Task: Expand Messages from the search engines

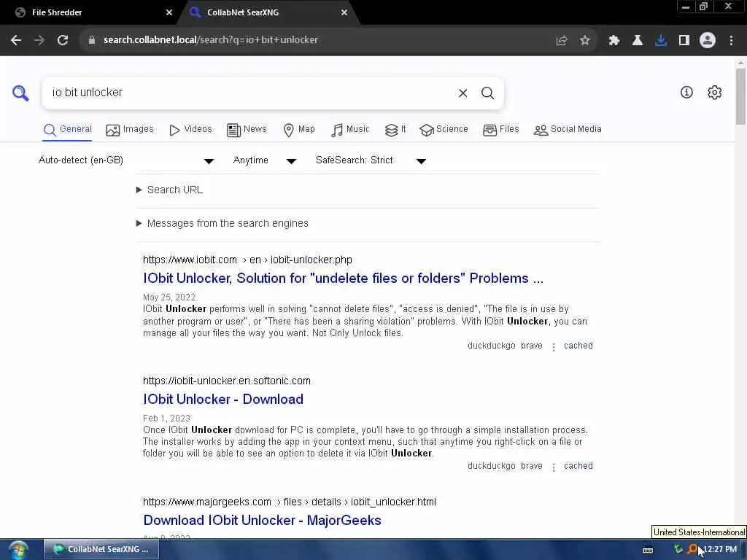Action: point(222,223)
